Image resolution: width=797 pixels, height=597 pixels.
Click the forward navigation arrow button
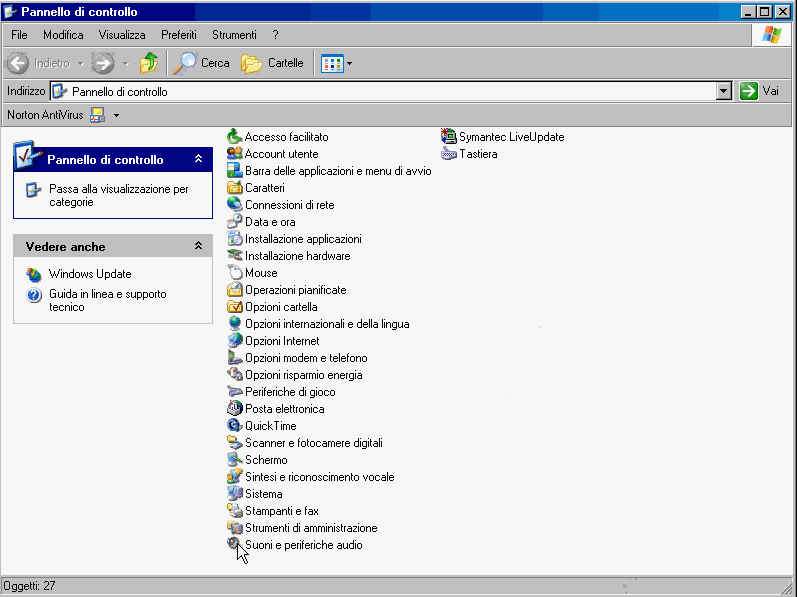pos(102,63)
